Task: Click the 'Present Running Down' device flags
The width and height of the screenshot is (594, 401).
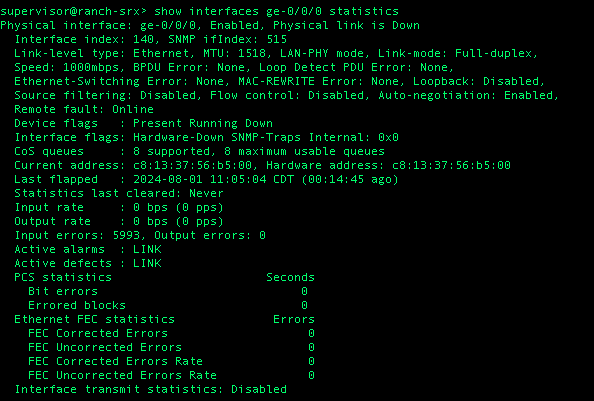Action: (203, 123)
